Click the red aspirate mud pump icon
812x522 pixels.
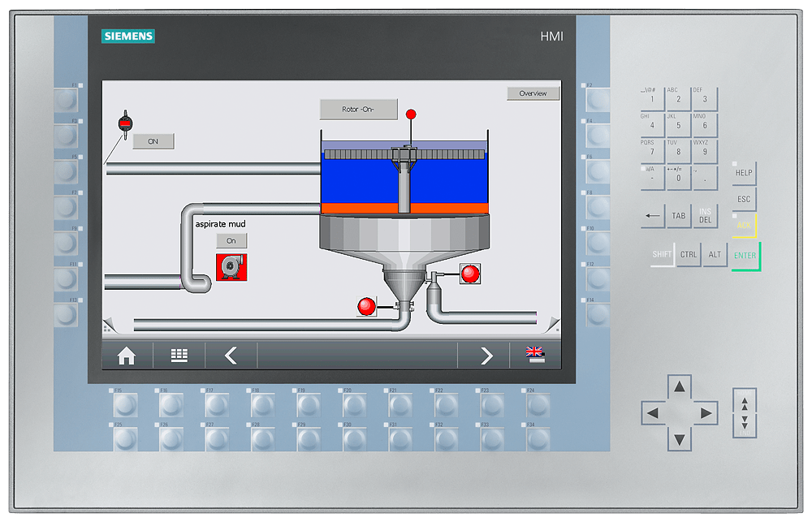click(x=231, y=266)
